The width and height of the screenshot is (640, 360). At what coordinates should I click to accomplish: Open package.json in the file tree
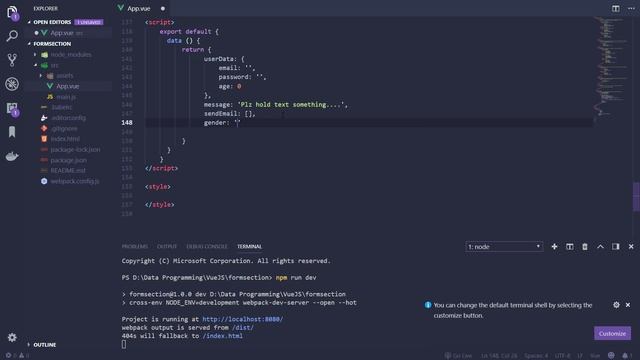(68, 160)
